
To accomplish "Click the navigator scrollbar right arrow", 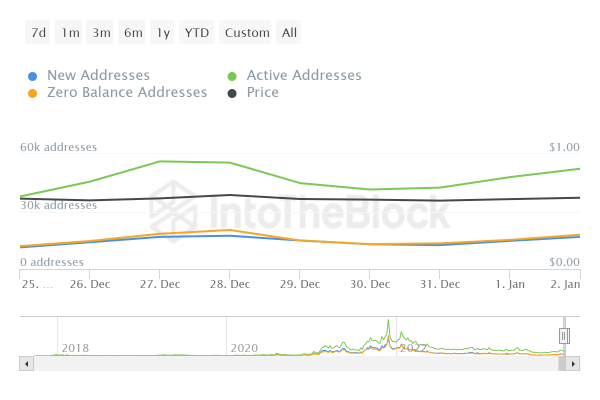I will click(573, 363).
